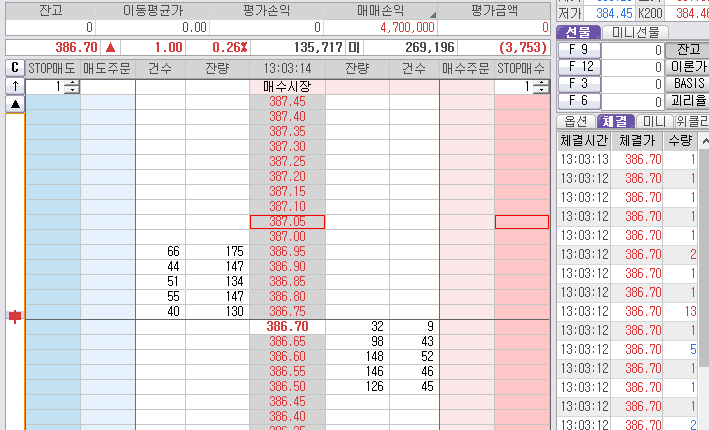The image size is (709, 430).
Task: Switch to the 선물 tab
Action: (578, 32)
